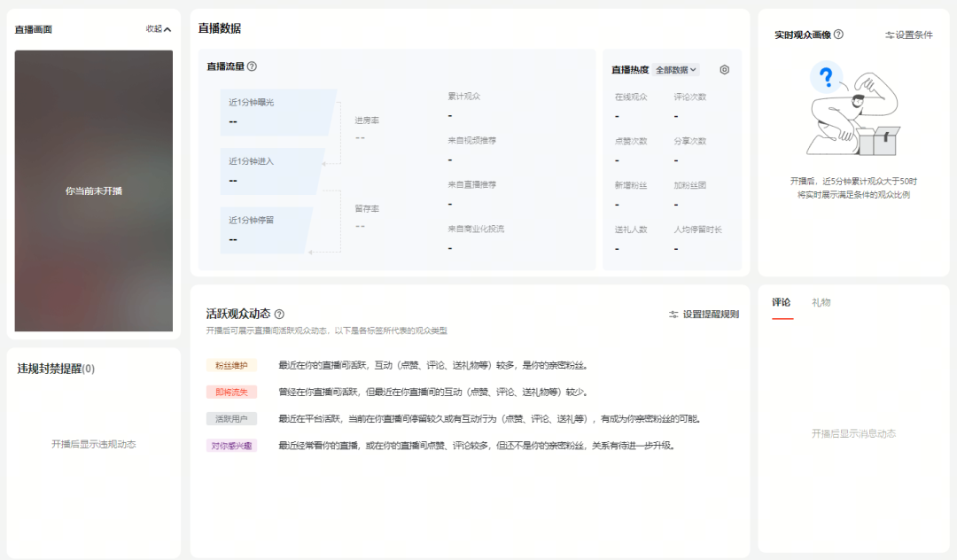957x560 pixels.
Task: Click the 活跃观众动态 help icon
Action: [281, 313]
